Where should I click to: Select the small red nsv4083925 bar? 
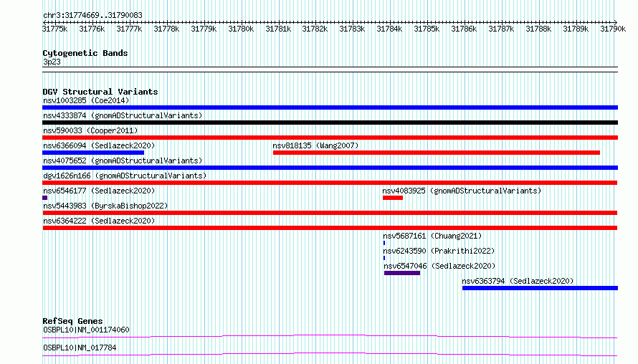tap(393, 198)
